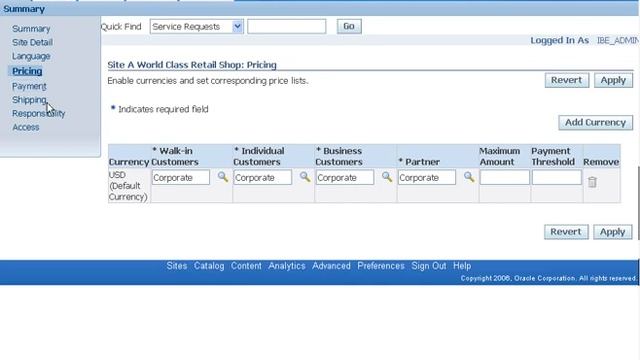Open Summary in the side menu
Viewport: 640px width, 360px height.
pos(31,29)
